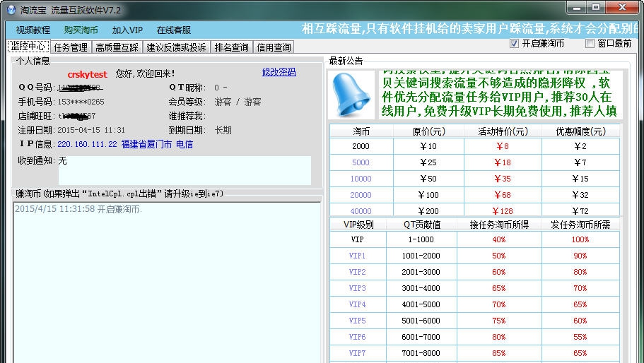Click the 淘币 column header

pos(361,131)
